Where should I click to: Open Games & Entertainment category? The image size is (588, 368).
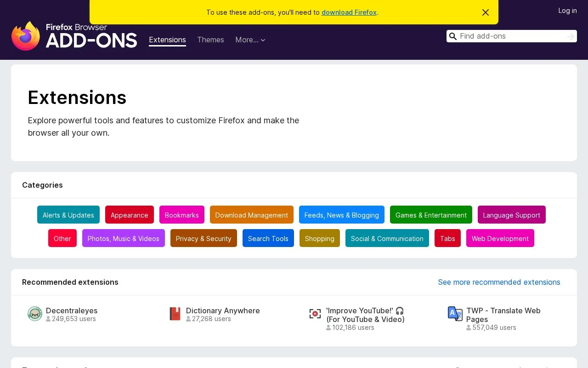pyautogui.click(x=431, y=215)
